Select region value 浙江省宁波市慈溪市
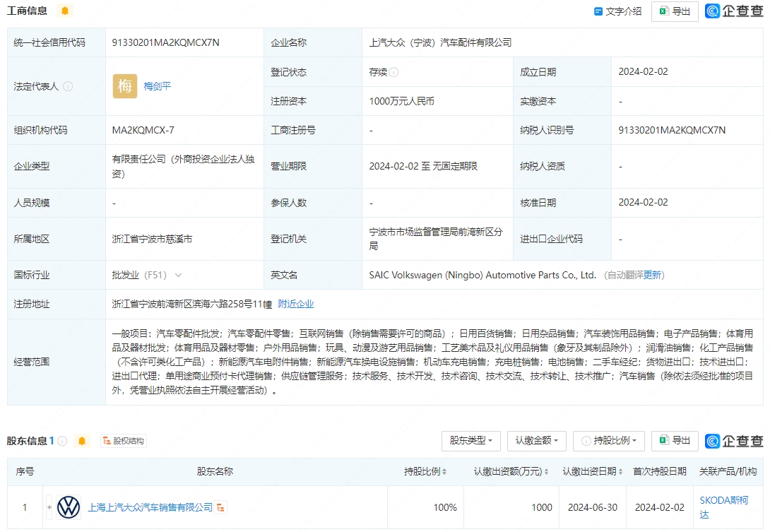The height and width of the screenshot is (532, 770). [152, 240]
